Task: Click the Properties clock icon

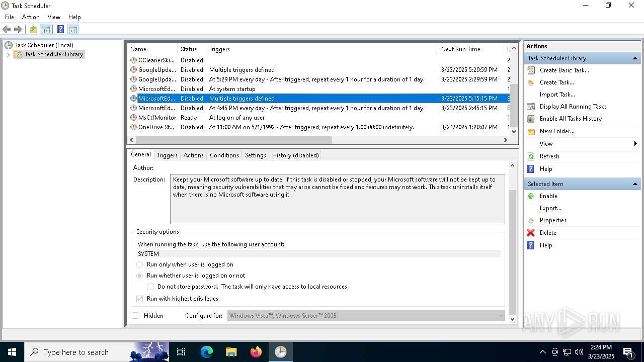Action: point(531,220)
